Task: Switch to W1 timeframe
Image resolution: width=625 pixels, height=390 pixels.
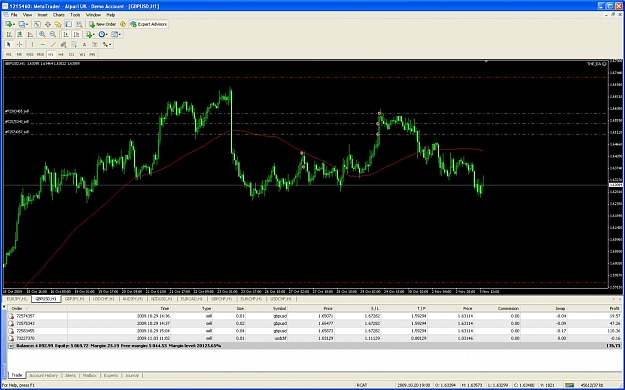Action: (x=82, y=54)
